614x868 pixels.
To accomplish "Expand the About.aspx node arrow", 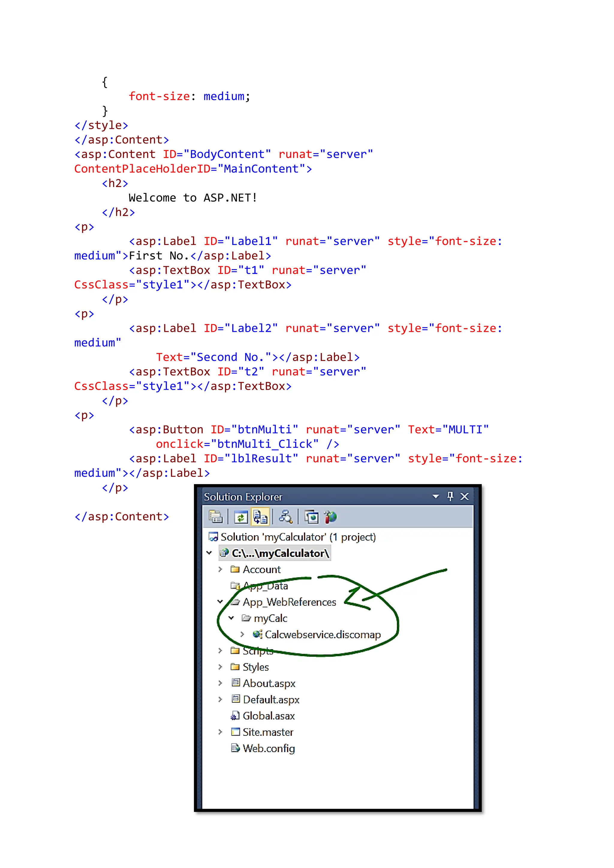I will point(220,683).
